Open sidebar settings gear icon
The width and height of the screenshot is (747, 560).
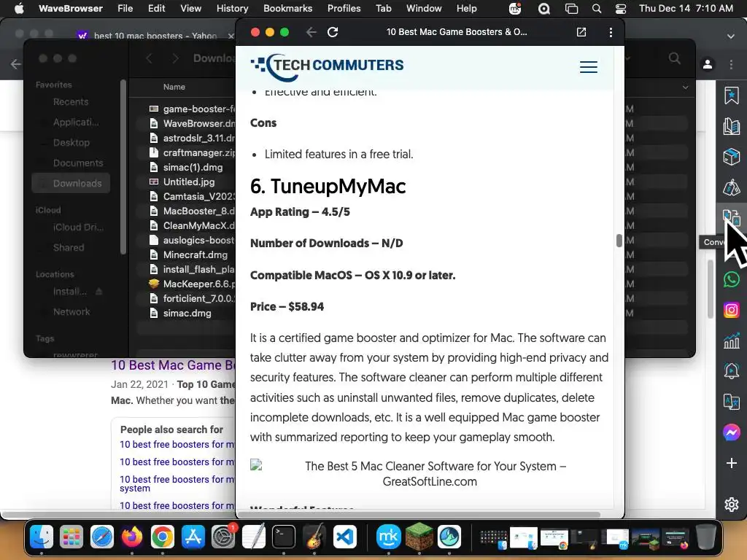pos(731,505)
